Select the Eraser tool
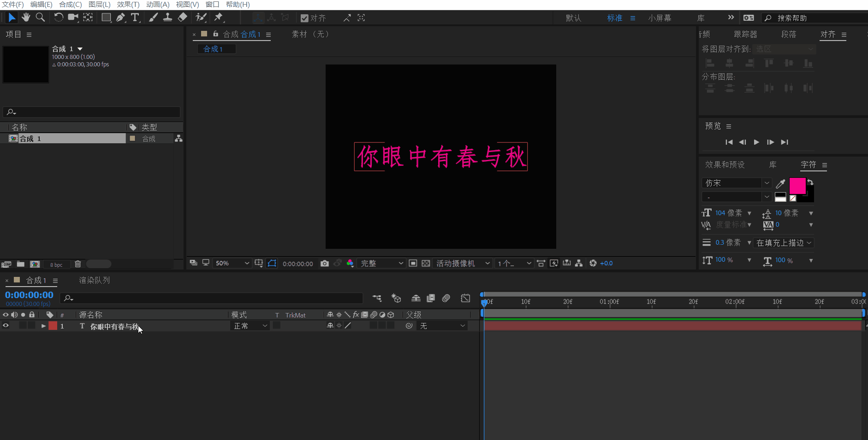 click(x=183, y=18)
